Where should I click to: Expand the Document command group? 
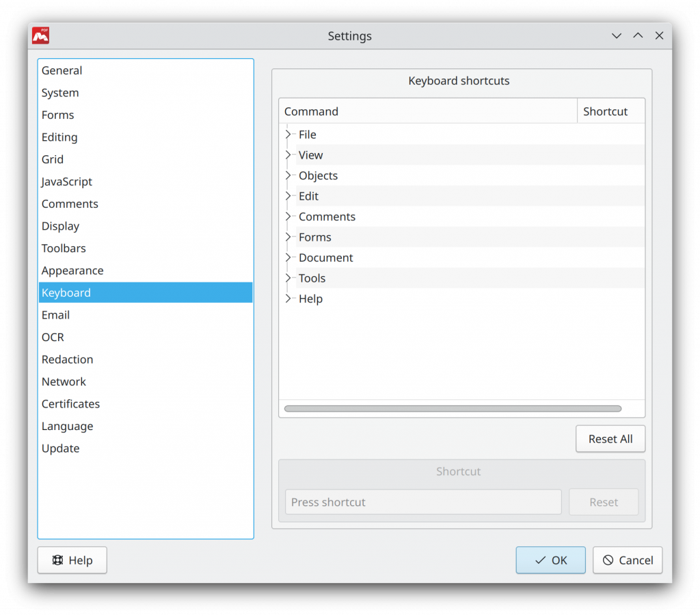(x=288, y=257)
